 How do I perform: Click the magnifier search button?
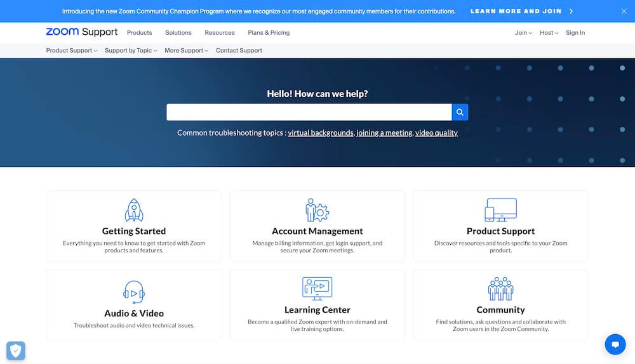[x=460, y=112]
